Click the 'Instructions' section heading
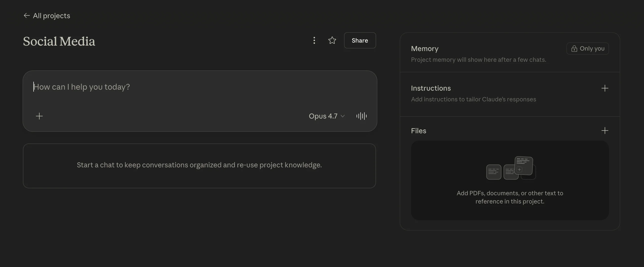The image size is (644, 267). click(431, 88)
